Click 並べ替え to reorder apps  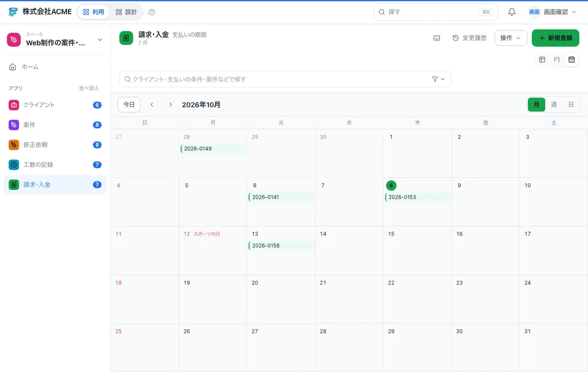point(89,88)
